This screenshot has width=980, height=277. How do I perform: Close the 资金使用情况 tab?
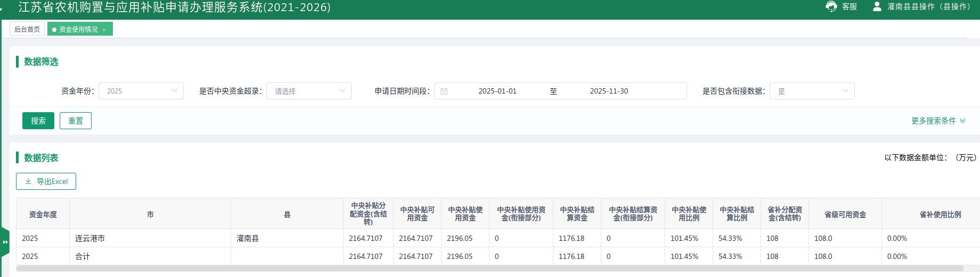104,30
